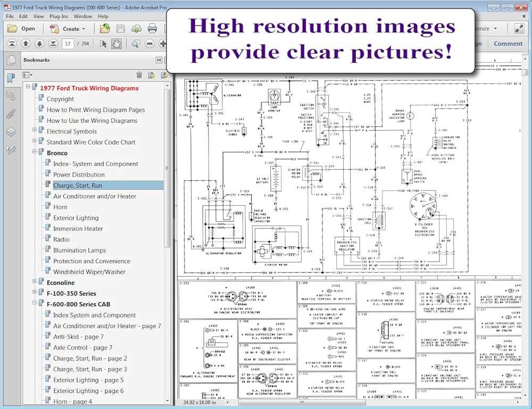This screenshot has height=409, width=532.
Task: Open the Illumination Lamps bookmark
Action: pos(79,251)
